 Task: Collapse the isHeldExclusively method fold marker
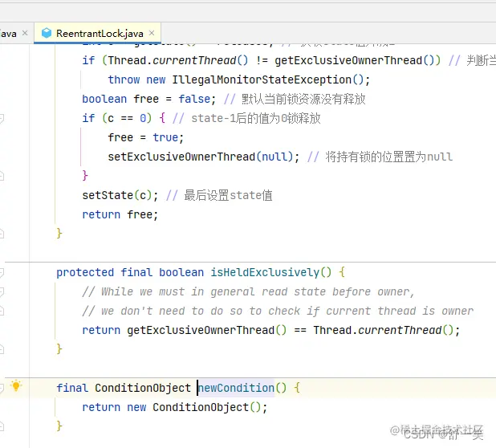tap(2, 272)
